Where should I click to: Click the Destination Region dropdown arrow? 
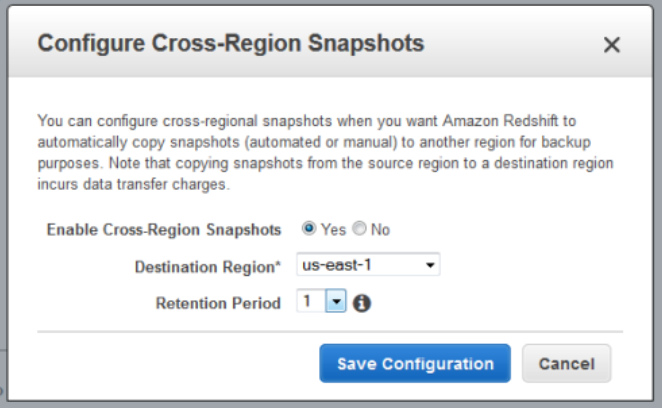click(430, 266)
